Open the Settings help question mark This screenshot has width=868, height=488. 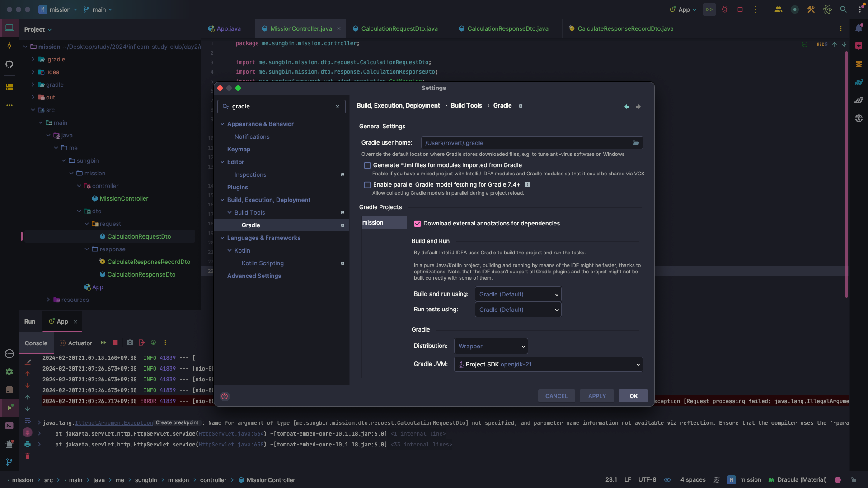coord(225,396)
